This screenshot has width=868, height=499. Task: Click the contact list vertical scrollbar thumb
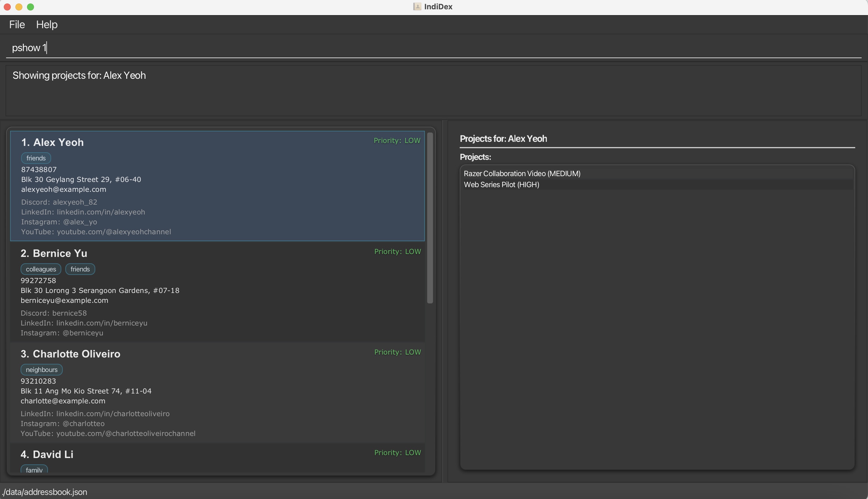430,218
